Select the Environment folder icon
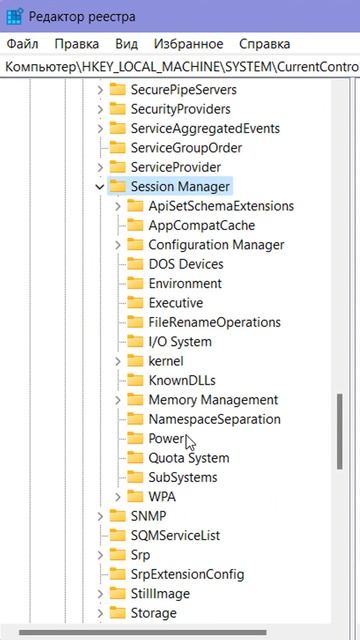 point(135,283)
